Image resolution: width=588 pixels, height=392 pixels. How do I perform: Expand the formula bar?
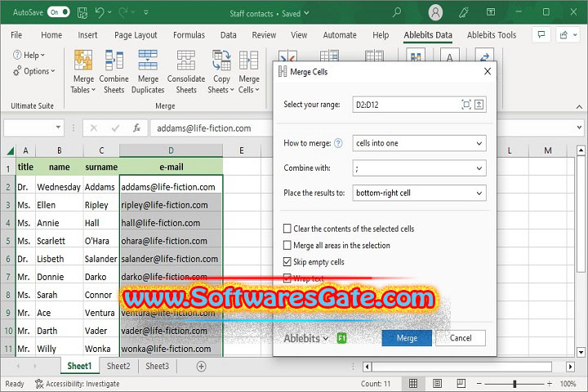[x=579, y=127]
